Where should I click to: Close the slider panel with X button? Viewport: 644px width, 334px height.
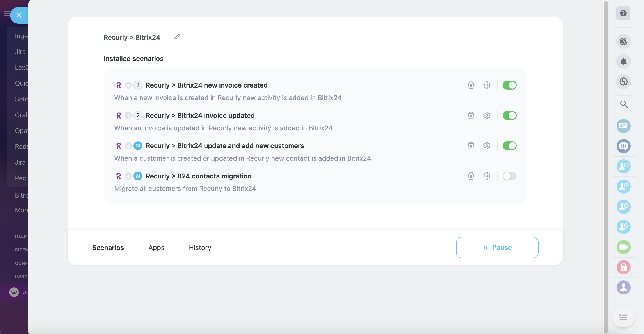19,16
